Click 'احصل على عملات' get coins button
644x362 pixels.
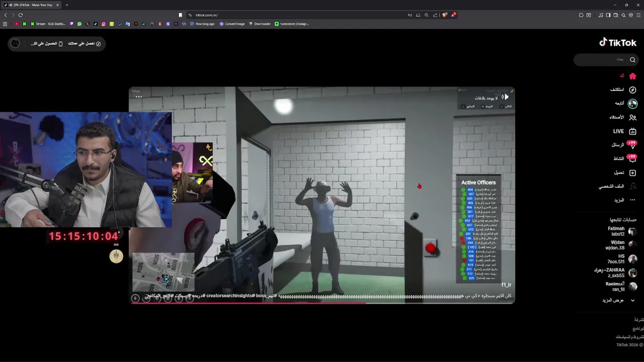85,44
